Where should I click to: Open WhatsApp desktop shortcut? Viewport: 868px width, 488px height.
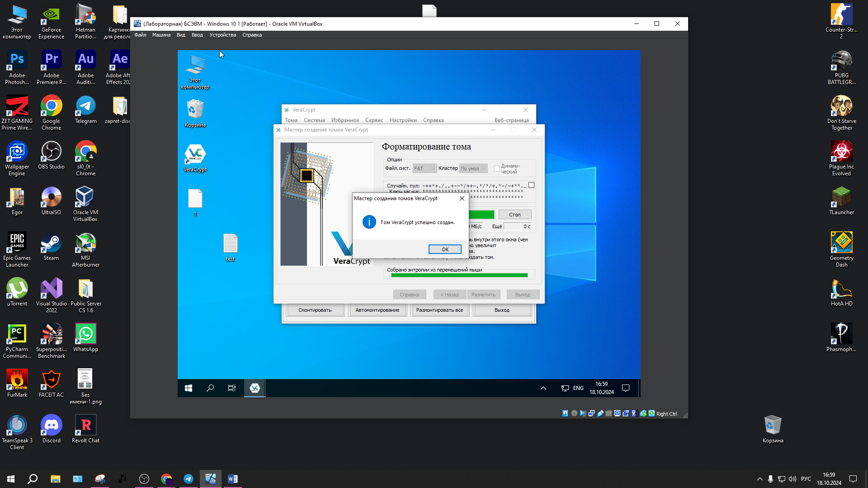[x=85, y=338]
